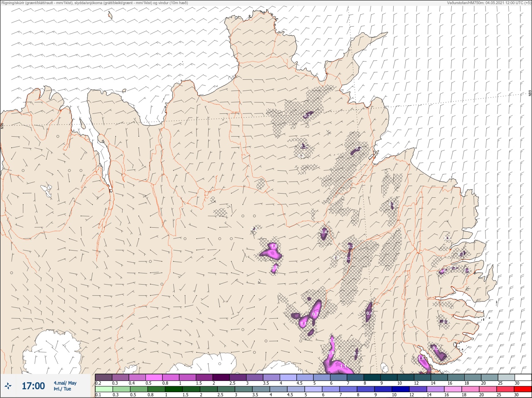Viewport: 532px width, 398px height.
Task: Pick the bright pink 0.5 swatch in the upper legend
Action: coord(154,377)
